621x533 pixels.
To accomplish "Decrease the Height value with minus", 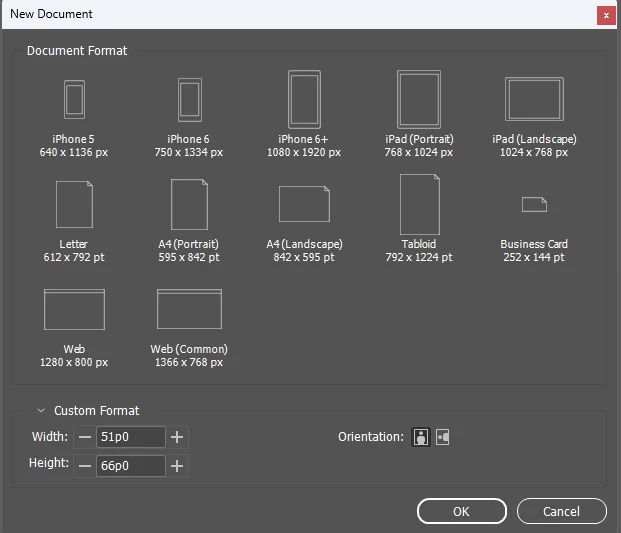I will (x=85, y=466).
